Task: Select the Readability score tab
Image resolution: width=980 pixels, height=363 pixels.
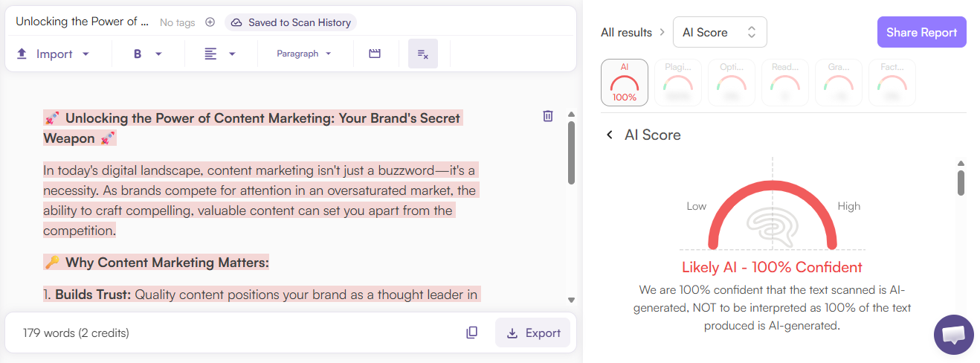Action: point(785,83)
